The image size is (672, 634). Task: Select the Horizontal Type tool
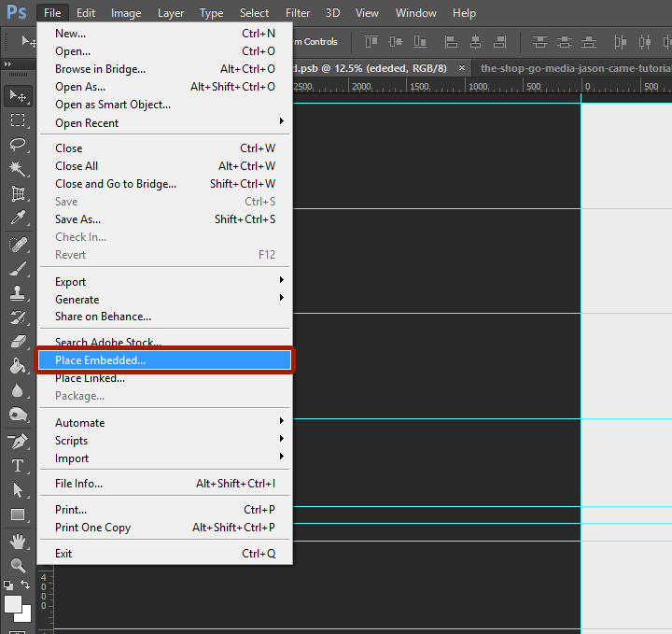point(18,466)
